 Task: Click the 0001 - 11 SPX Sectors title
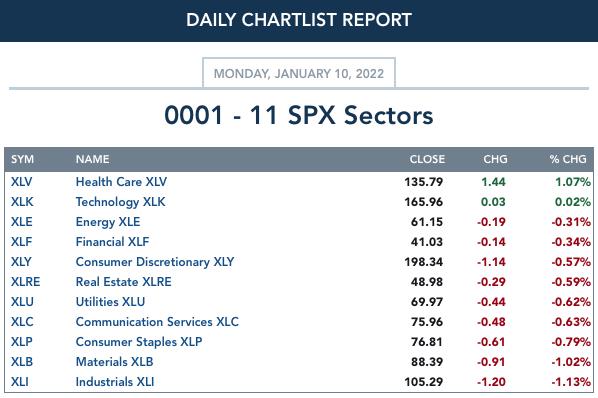point(299,115)
